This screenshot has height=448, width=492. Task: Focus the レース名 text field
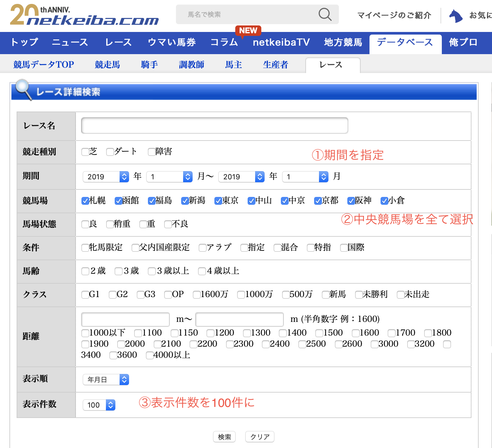tap(215, 126)
